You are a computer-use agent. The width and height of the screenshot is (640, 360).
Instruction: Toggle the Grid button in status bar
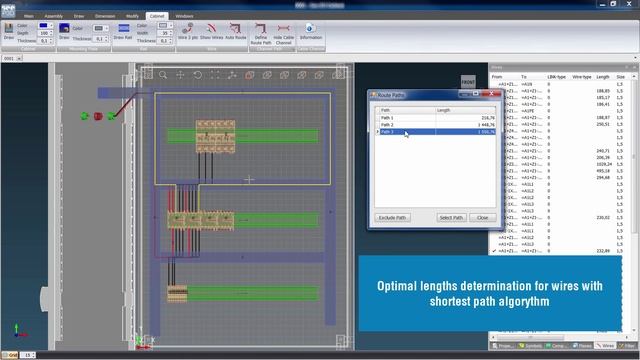point(10,355)
